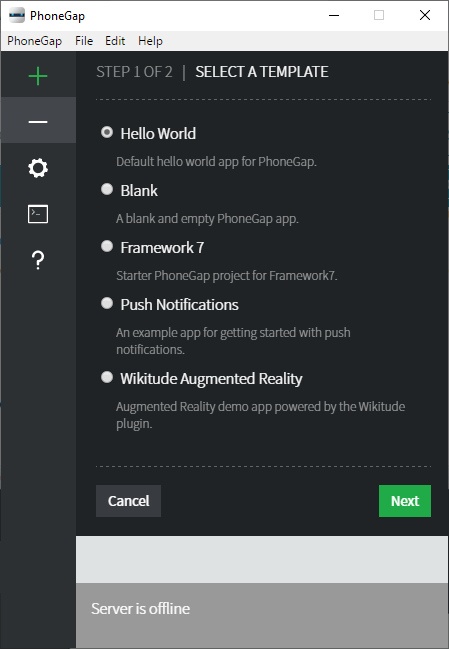
Task: Click the Cancel button
Action: [128, 501]
